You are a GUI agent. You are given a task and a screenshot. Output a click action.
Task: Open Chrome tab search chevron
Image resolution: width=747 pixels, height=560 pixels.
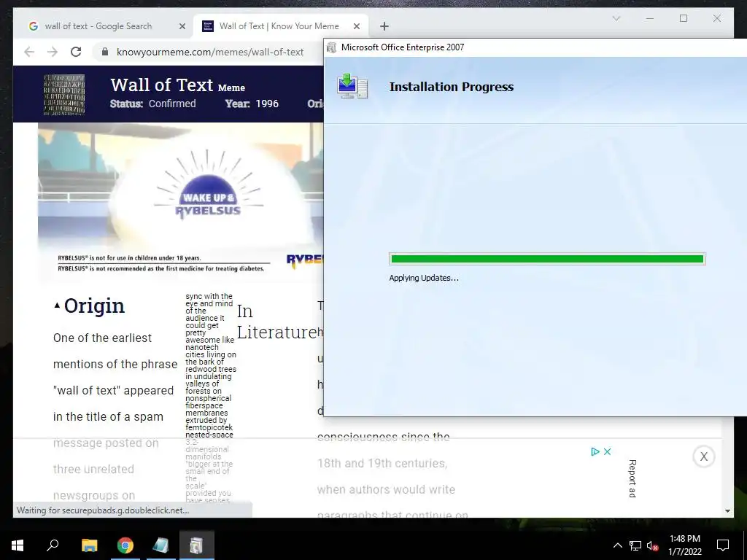coord(616,18)
